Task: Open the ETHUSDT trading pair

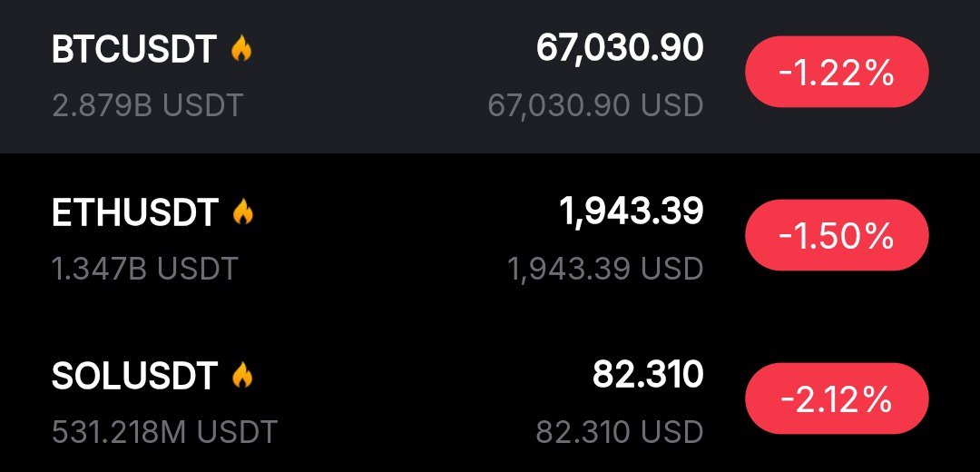Action: click(x=135, y=213)
